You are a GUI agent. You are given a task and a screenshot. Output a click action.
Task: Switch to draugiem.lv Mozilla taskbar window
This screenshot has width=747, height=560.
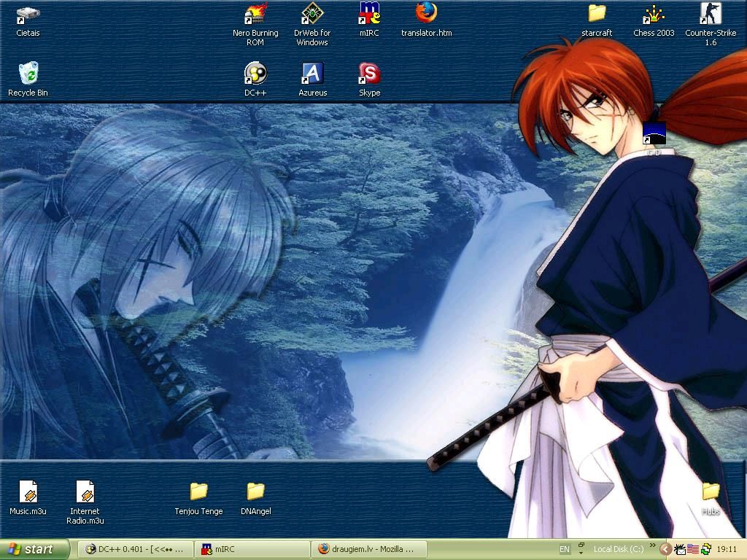click(x=368, y=549)
